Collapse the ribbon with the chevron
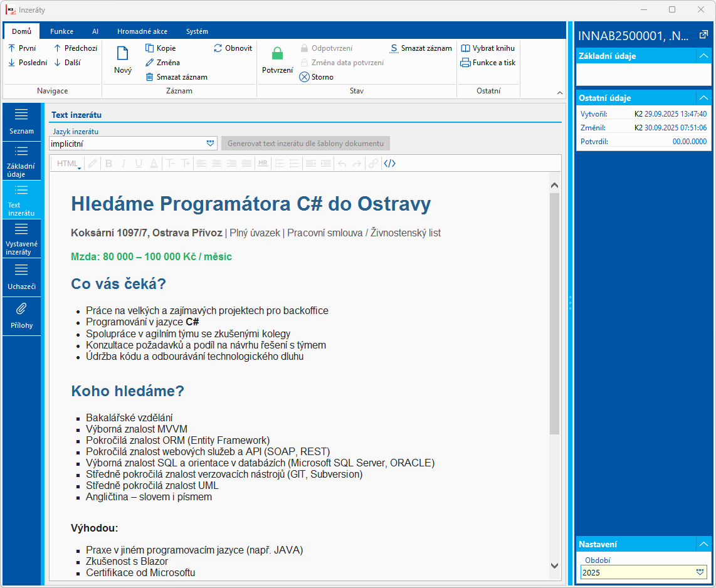716x588 pixels. coord(560,93)
